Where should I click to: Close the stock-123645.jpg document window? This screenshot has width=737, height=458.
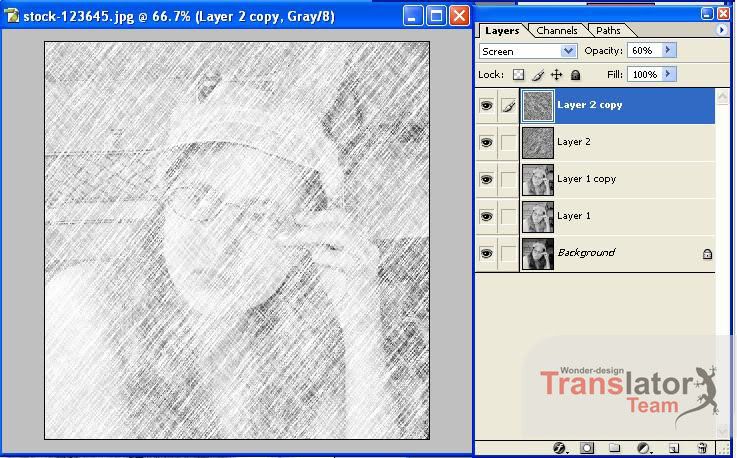pyautogui.click(x=459, y=16)
